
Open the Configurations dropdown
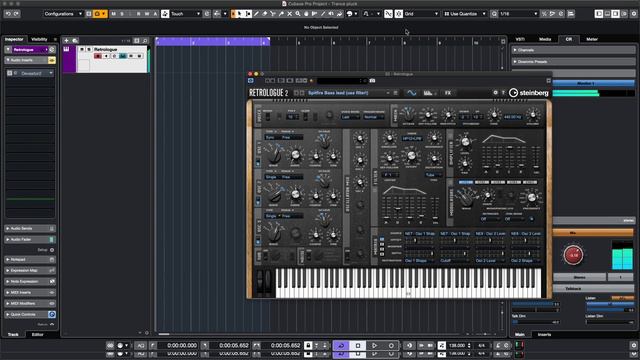click(x=63, y=14)
